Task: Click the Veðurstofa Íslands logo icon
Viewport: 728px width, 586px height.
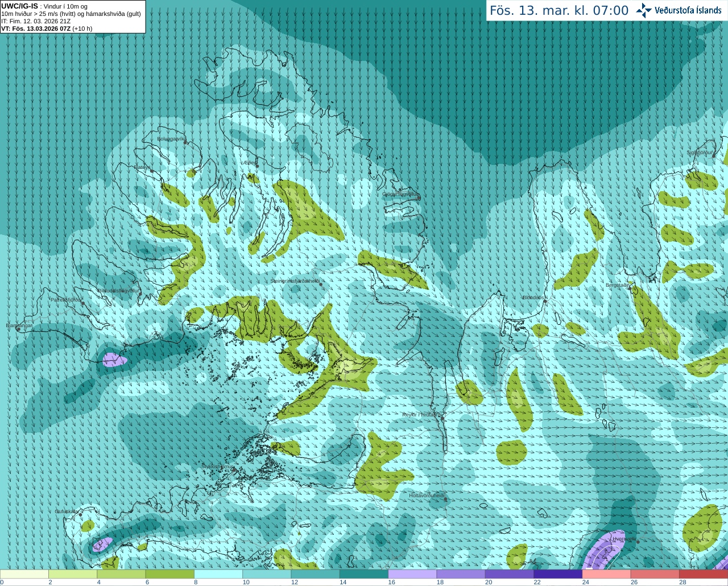Action: click(644, 10)
